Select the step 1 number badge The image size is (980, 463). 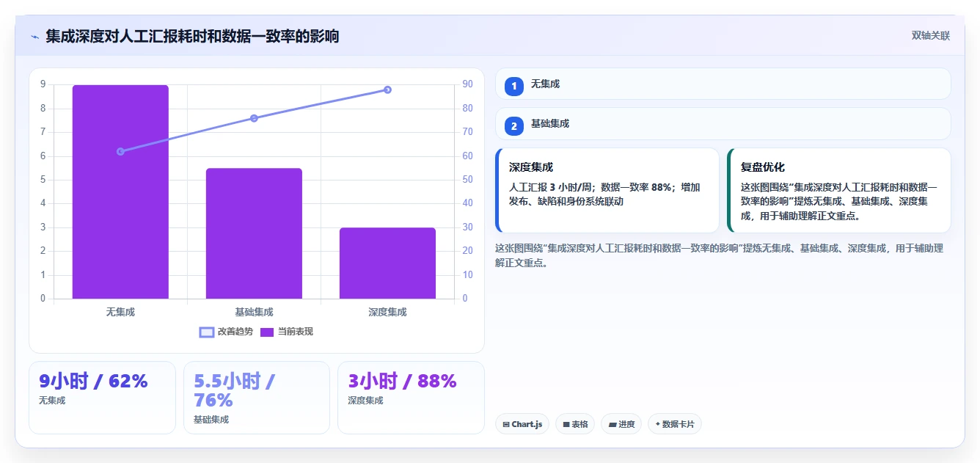(514, 87)
